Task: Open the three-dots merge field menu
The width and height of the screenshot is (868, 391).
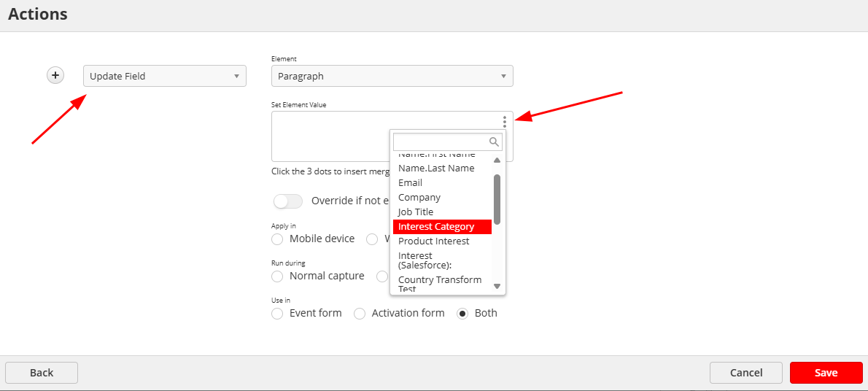Action: click(x=504, y=122)
